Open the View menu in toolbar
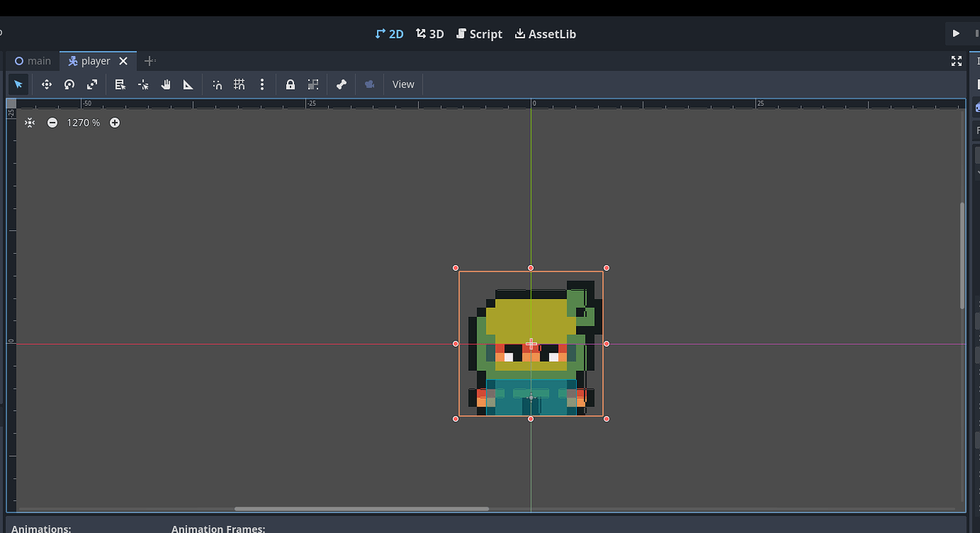The image size is (980, 533). (x=403, y=85)
